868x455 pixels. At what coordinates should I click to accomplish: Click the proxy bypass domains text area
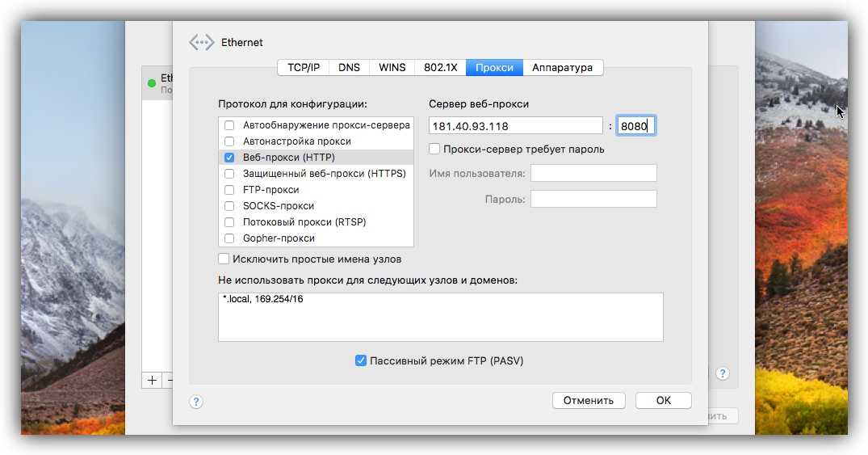pos(440,317)
